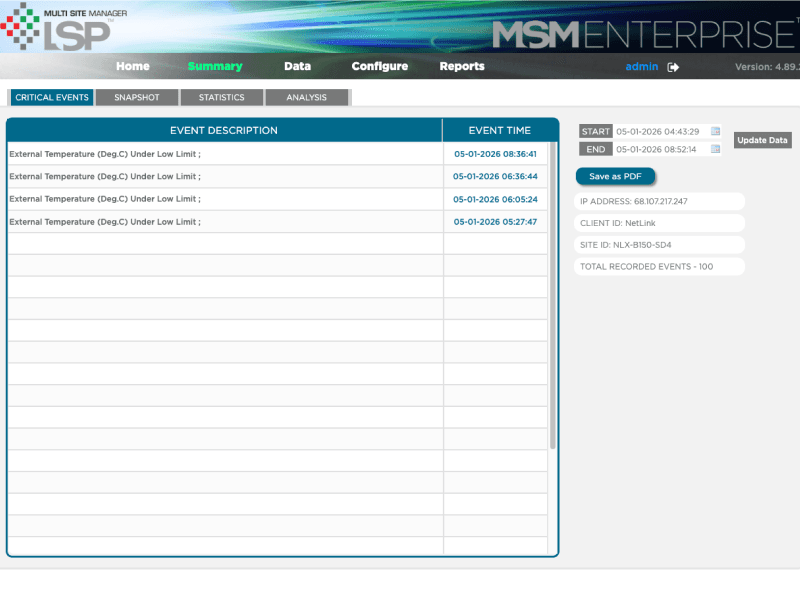Click the Version: 4.89 text
The width and height of the screenshot is (800, 600).
coord(767,67)
